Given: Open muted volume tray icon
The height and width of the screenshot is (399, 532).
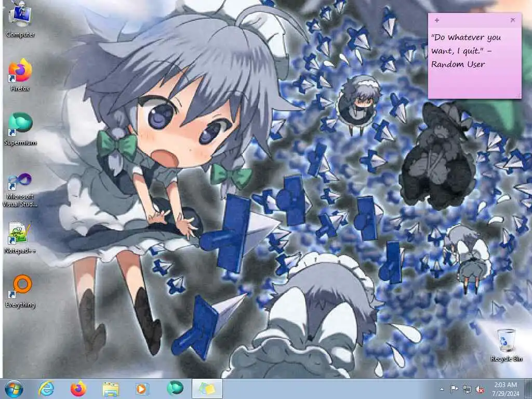Looking at the screenshot, I should (480, 390).
